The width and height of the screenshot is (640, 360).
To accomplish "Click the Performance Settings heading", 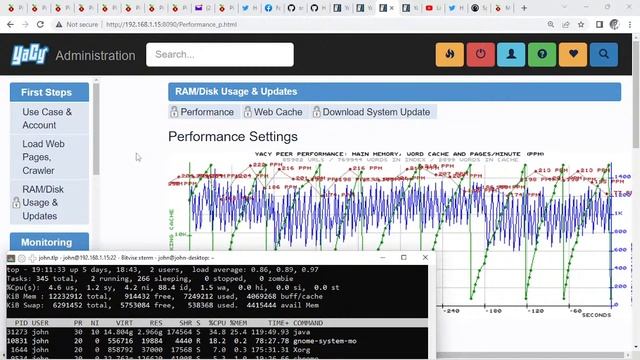I will pos(233,136).
